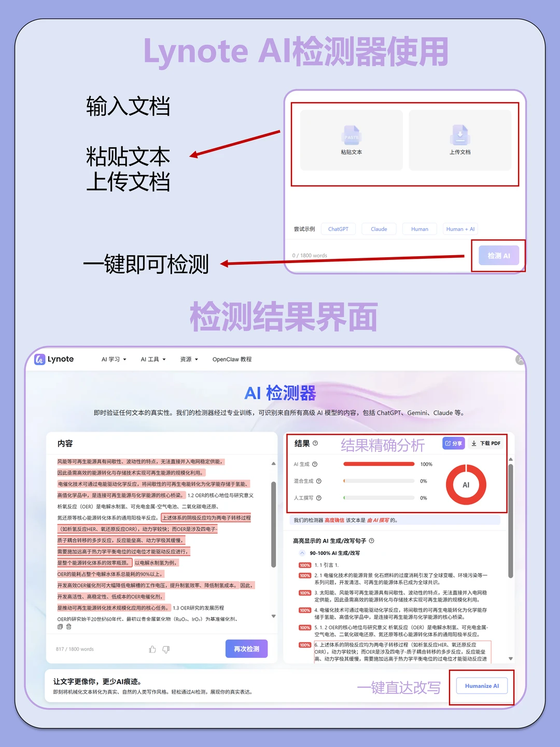Click the help icon beside 人工撰写

[319, 498]
